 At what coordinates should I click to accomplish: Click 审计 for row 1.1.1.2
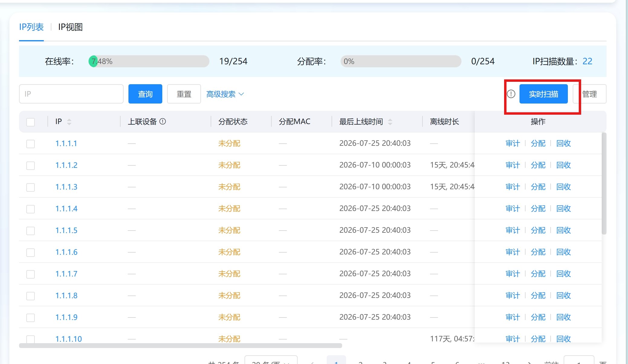(x=513, y=165)
